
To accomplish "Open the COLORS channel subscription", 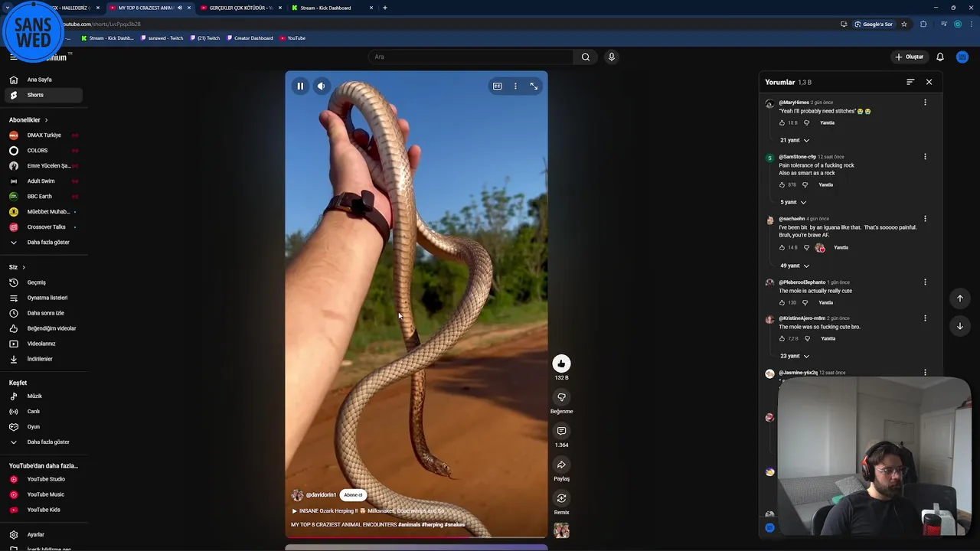I will [43, 151].
